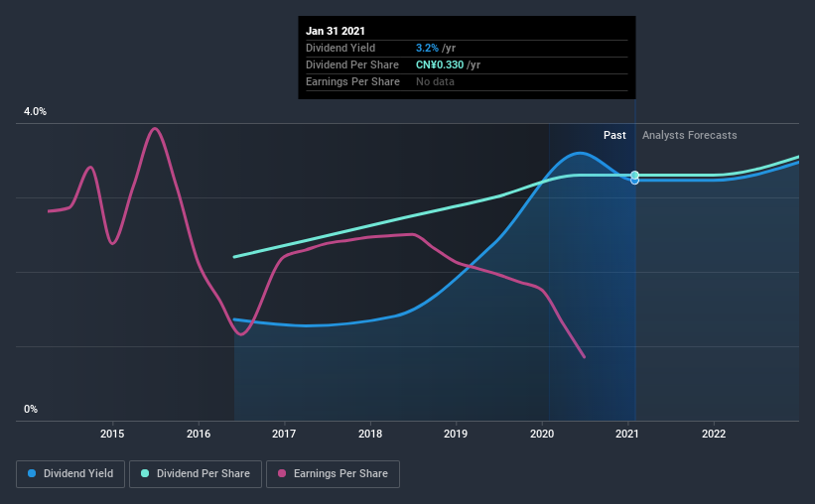Click the 3.2% dividend yield value
Screen dimensions: 815x504
point(427,48)
